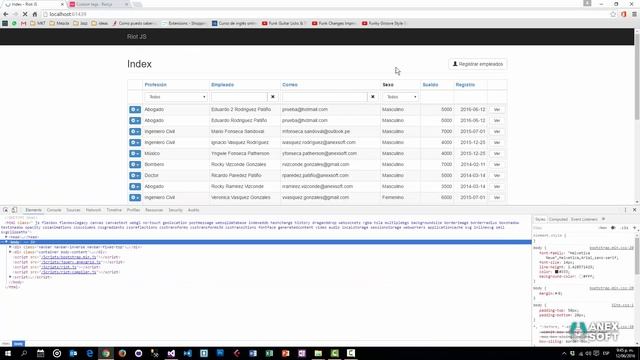The width and height of the screenshot is (640, 360).
Task: Open the Funk Changes bookmark
Action: pyautogui.click(x=334, y=24)
